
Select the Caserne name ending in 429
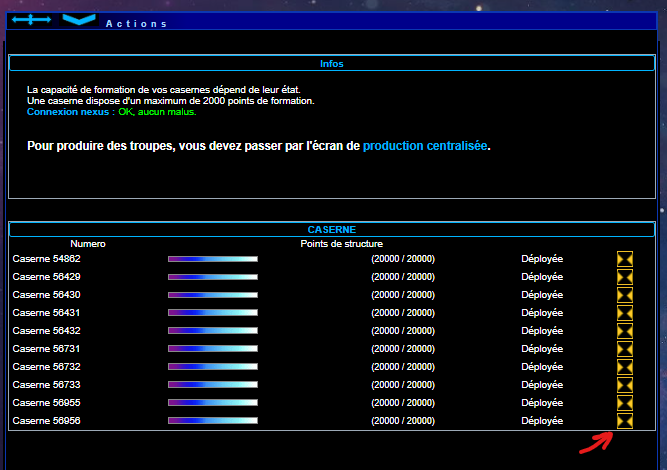point(46,277)
